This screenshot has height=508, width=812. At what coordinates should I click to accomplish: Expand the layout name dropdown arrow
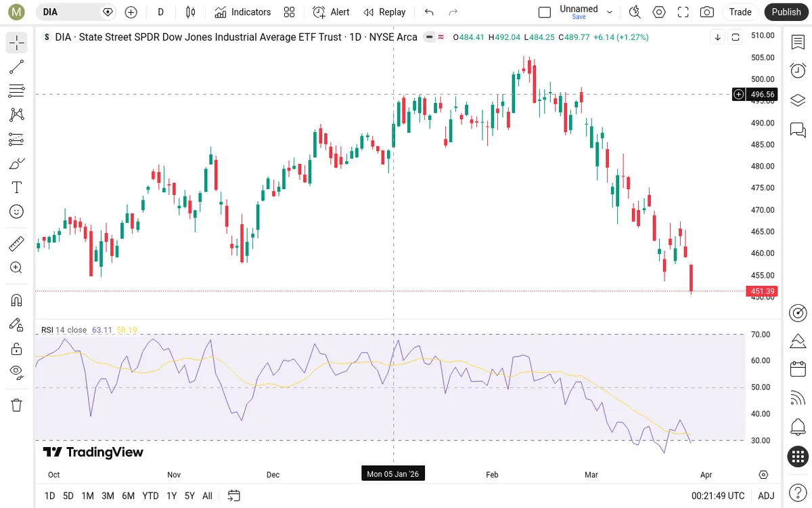click(610, 12)
